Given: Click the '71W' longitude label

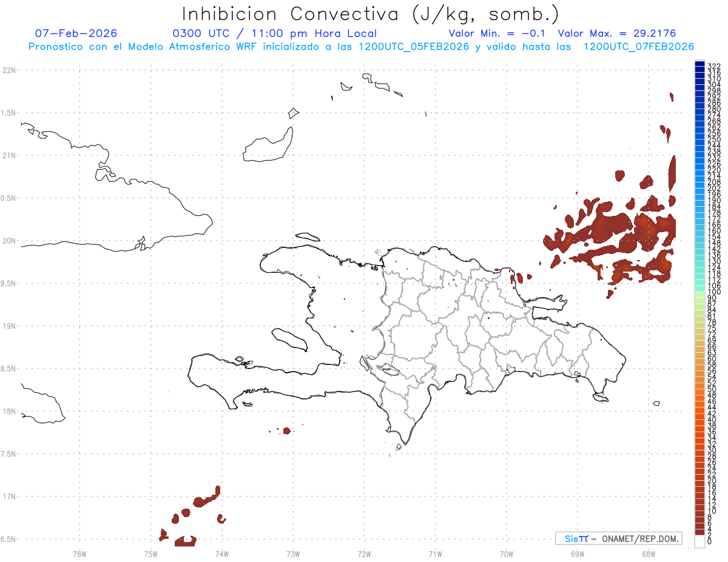Looking at the screenshot, I should (435, 554).
